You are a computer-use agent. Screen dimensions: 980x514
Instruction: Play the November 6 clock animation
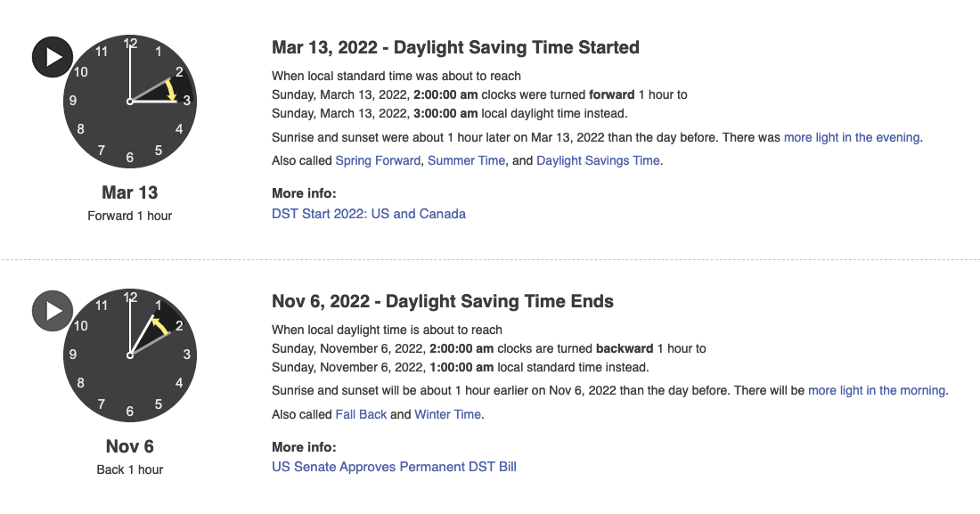tap(52, 310)
